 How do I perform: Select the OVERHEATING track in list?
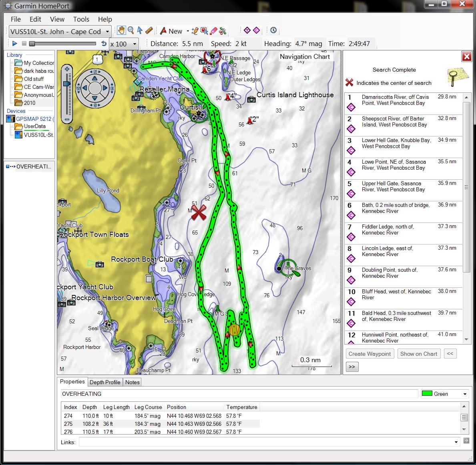29,166
